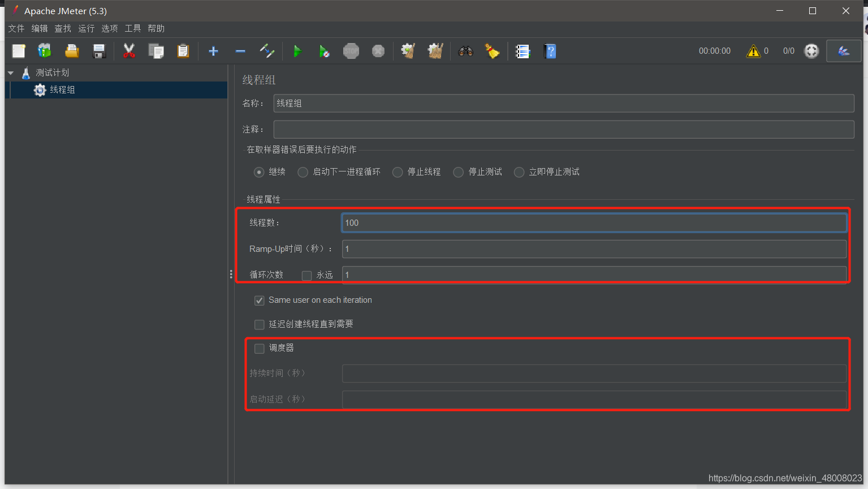Open the 查找 menu
This screenshot has height=489, width=868.
coord(63,28)
